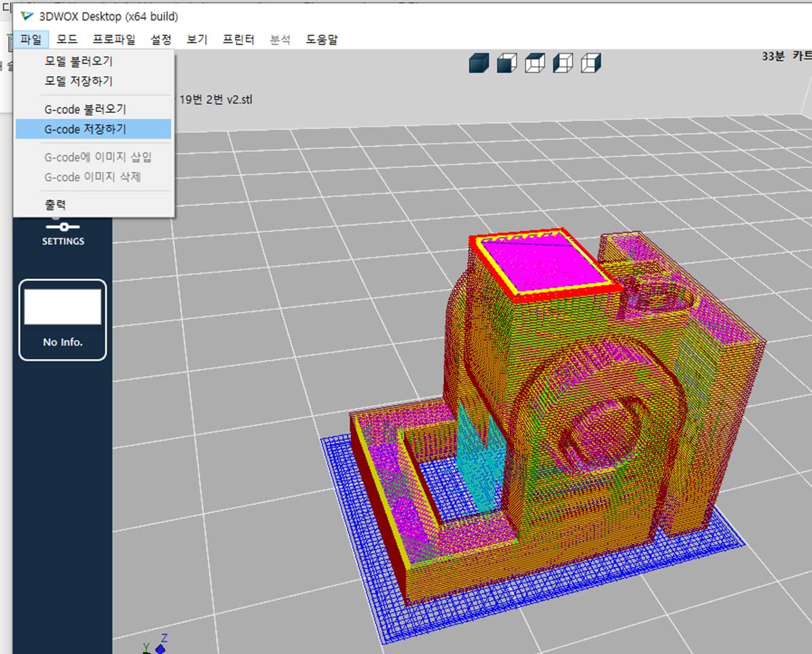Image resolution: width=812 pixels, height=654 pixels.
Task: Click G-code 이미지 삭제 menu entry
Action: [93, 177]
